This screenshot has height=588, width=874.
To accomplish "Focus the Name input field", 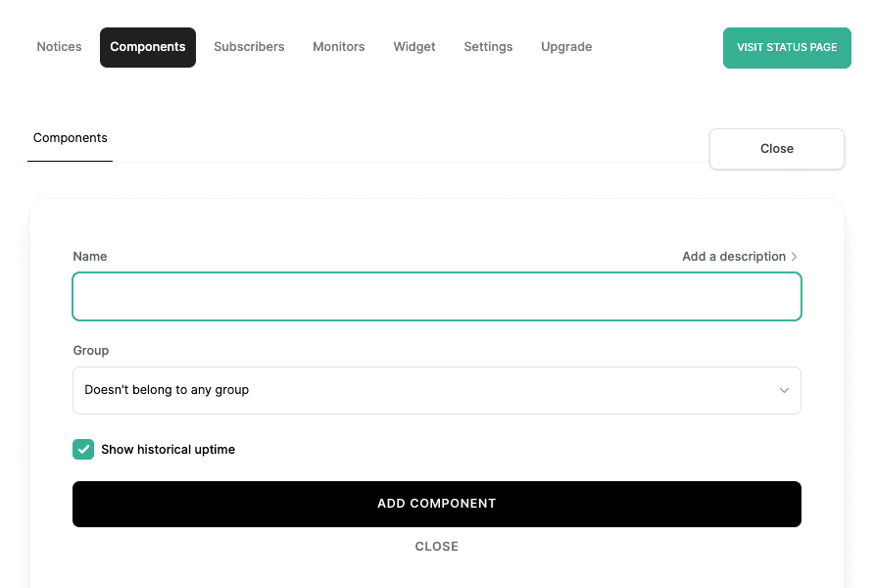I will 437,297.
